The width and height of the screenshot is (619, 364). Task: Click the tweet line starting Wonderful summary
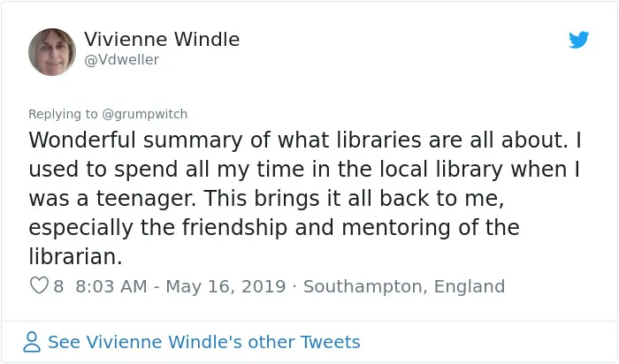[305, 140]
